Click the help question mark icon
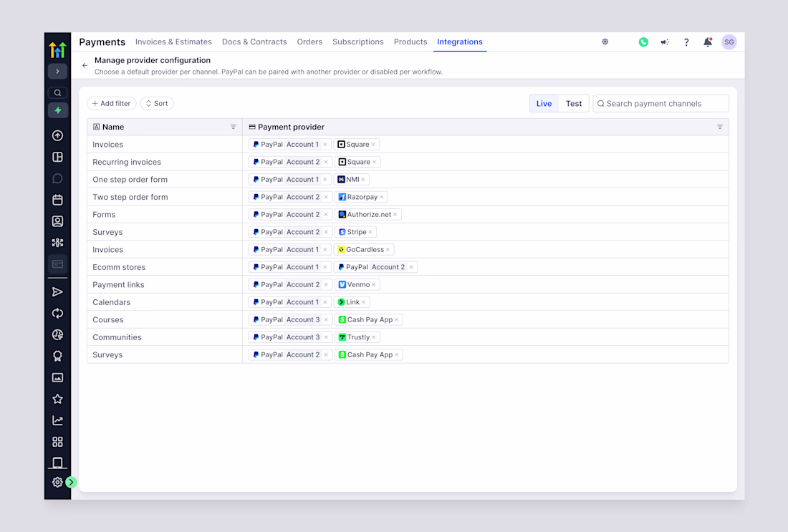 (686, 42)
